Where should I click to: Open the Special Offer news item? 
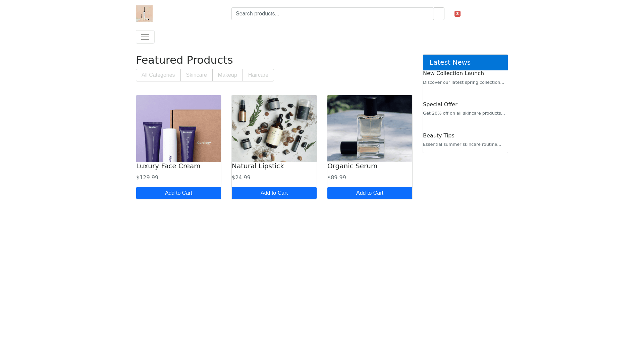coord(440,105)
